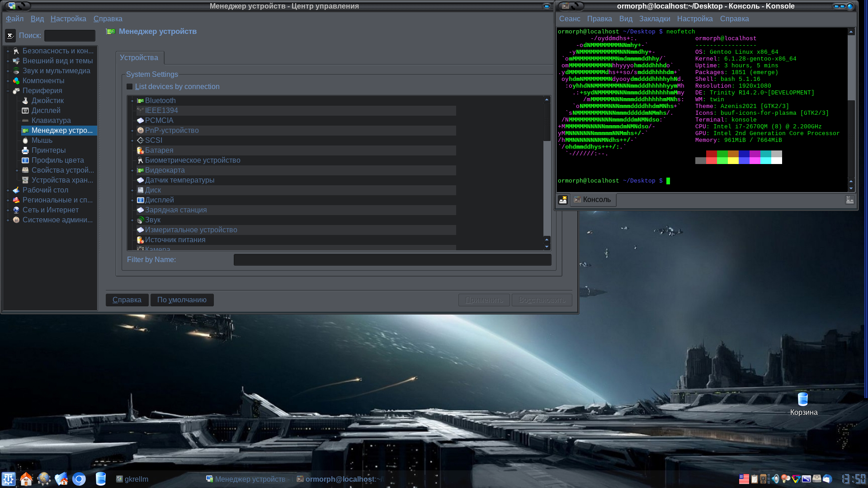Expand the Рабочий стол category
The height and width of the screenshot is (488, 868).
point(8,190)
